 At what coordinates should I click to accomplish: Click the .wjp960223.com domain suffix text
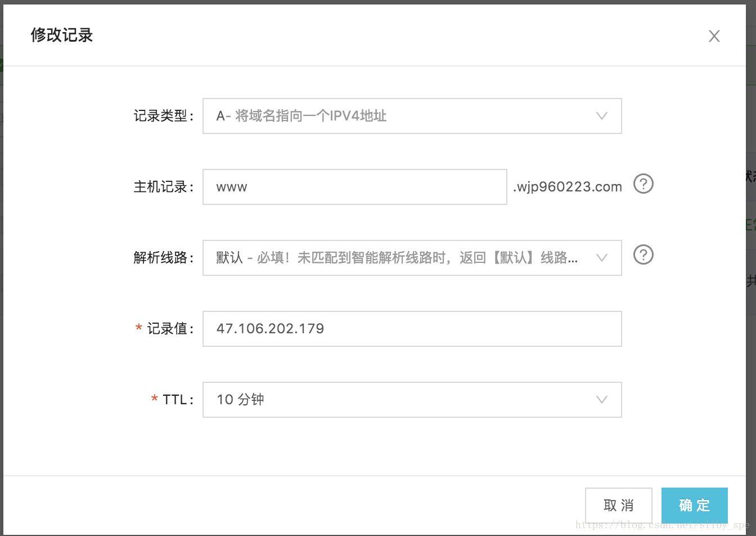568,187
